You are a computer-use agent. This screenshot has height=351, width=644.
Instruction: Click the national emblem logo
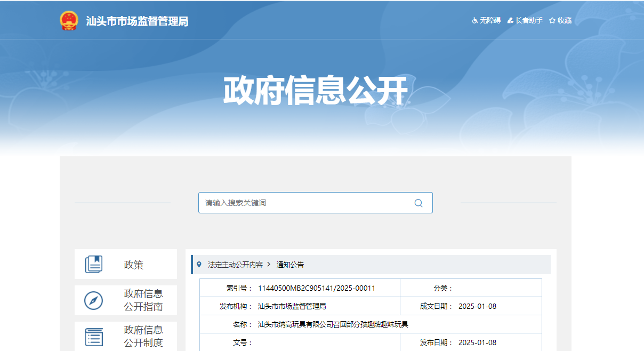click(x=68, y=21)
